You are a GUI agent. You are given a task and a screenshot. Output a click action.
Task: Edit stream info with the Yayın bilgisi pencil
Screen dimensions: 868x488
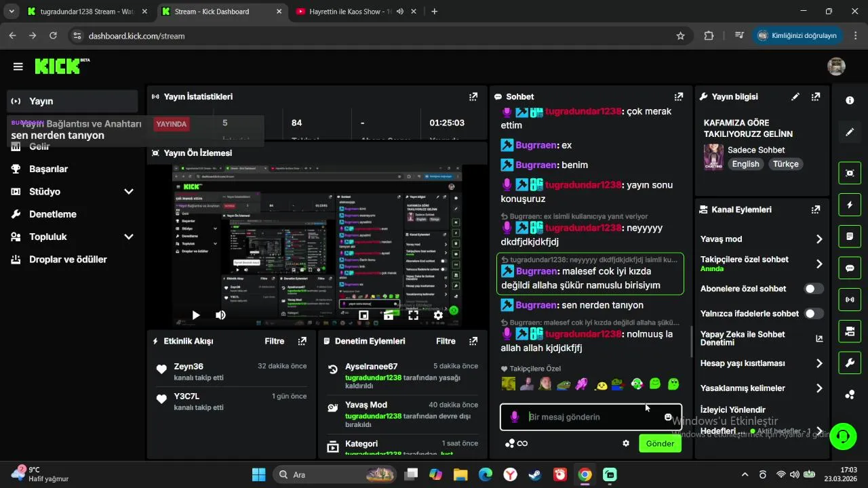click(795, 97)
